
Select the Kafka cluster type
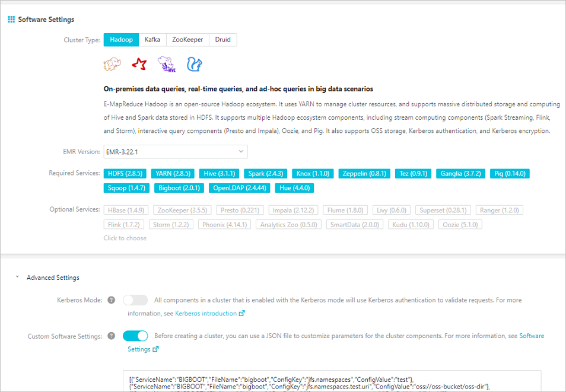[x=152, y=40]
